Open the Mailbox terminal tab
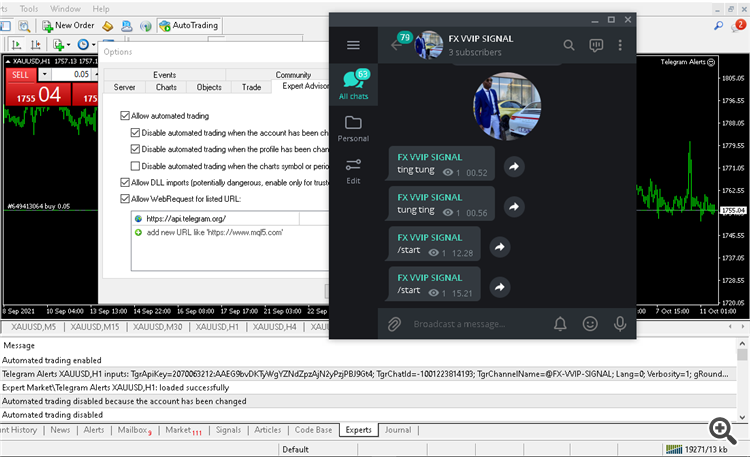750x457 pixels. click(134, 430)
